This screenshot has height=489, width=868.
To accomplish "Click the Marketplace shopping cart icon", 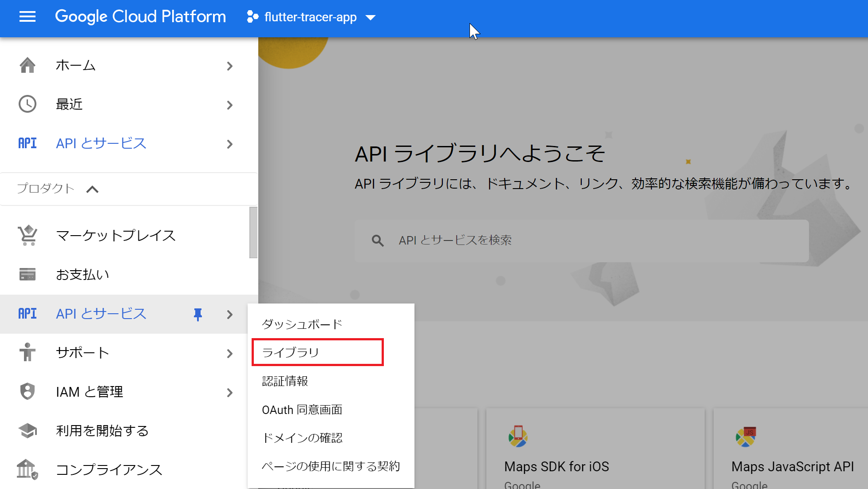I will pos(28,235).
